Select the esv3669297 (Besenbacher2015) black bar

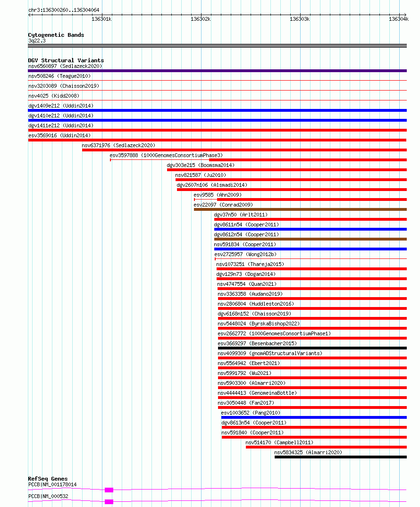(x=312, y=348)
